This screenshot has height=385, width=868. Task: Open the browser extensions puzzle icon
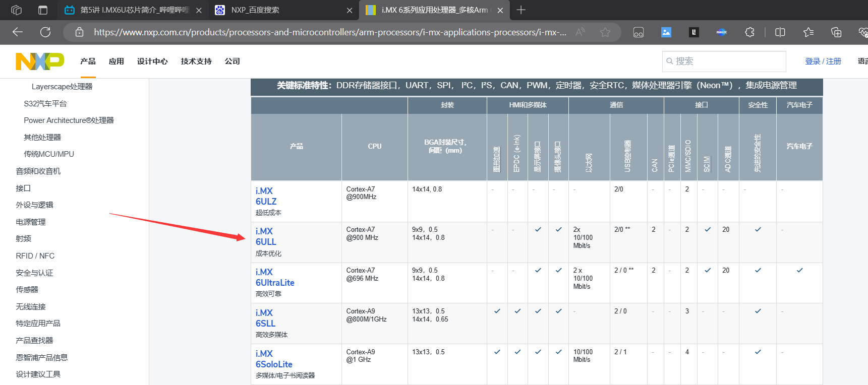click(x=749, y=32)
